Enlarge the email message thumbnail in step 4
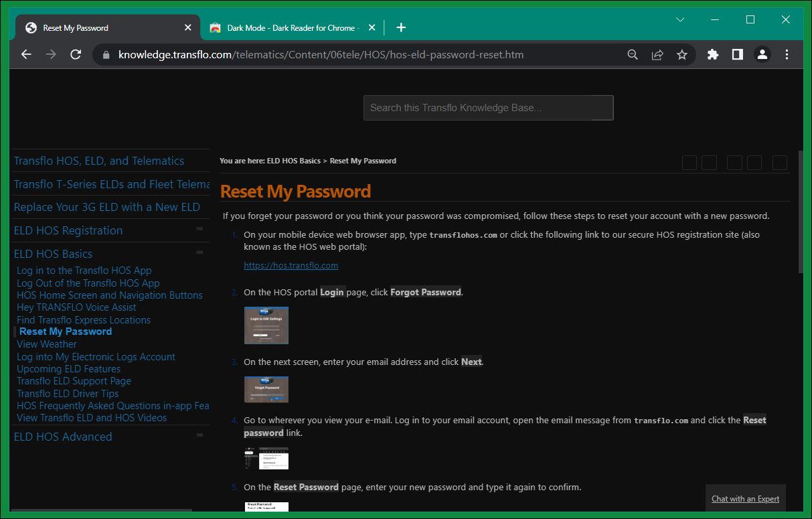 coord(266,458)
